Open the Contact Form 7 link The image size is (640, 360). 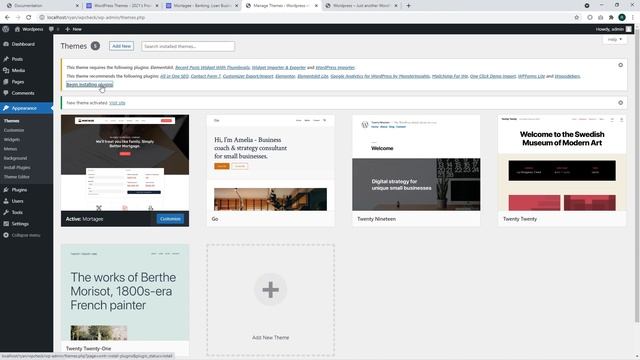pyautogui.click(x=206, y=76)
